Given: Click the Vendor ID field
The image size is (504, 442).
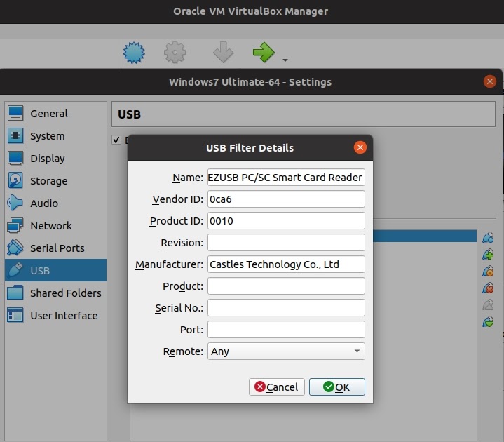Looking at the screenshot, I should click(x=286, y=199).
